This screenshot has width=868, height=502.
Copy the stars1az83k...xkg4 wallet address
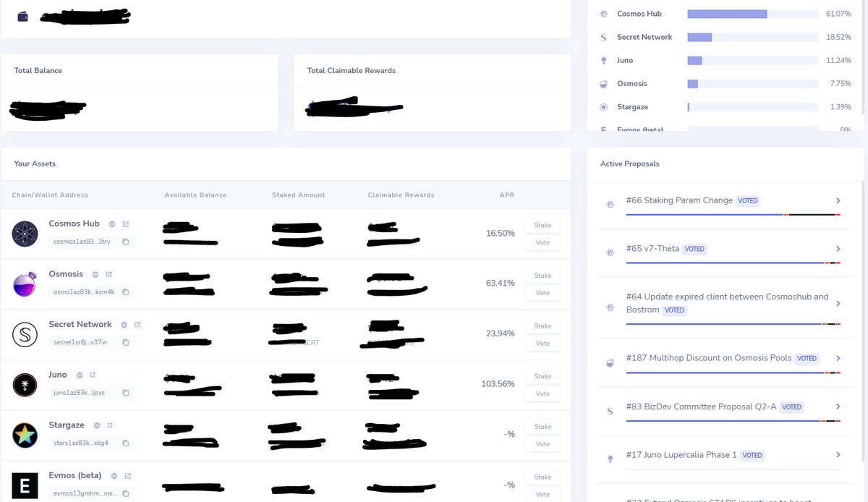[x=126, y=443]
